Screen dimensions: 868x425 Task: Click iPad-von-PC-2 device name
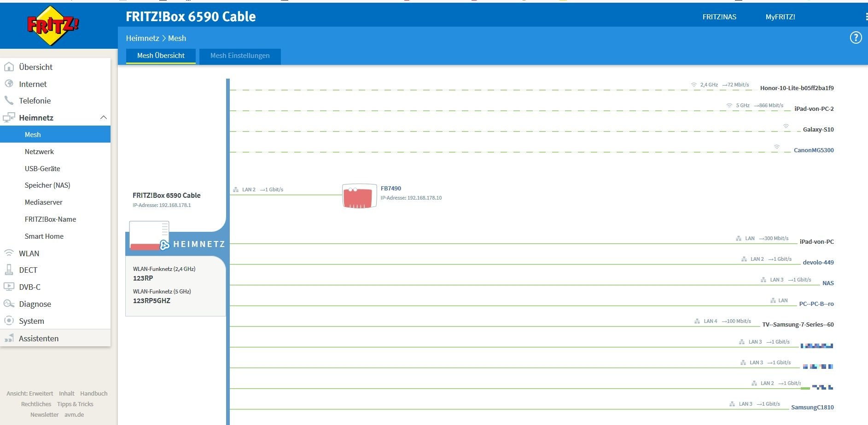tap(814, 109)
